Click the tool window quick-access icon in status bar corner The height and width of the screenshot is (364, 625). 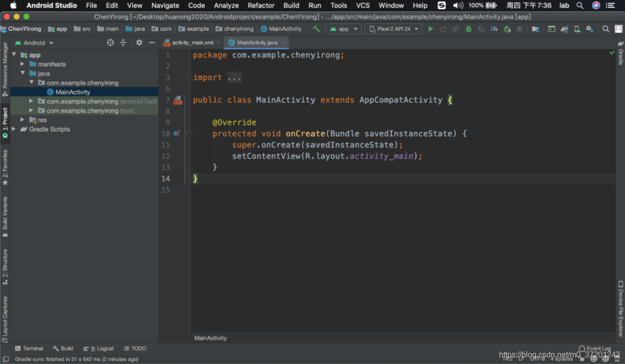click(5, 359)
